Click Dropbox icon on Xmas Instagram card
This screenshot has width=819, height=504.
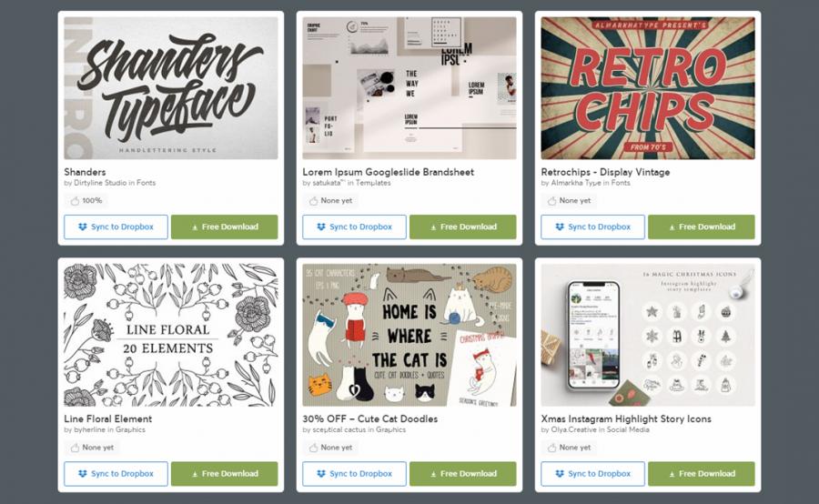[560, 474]
